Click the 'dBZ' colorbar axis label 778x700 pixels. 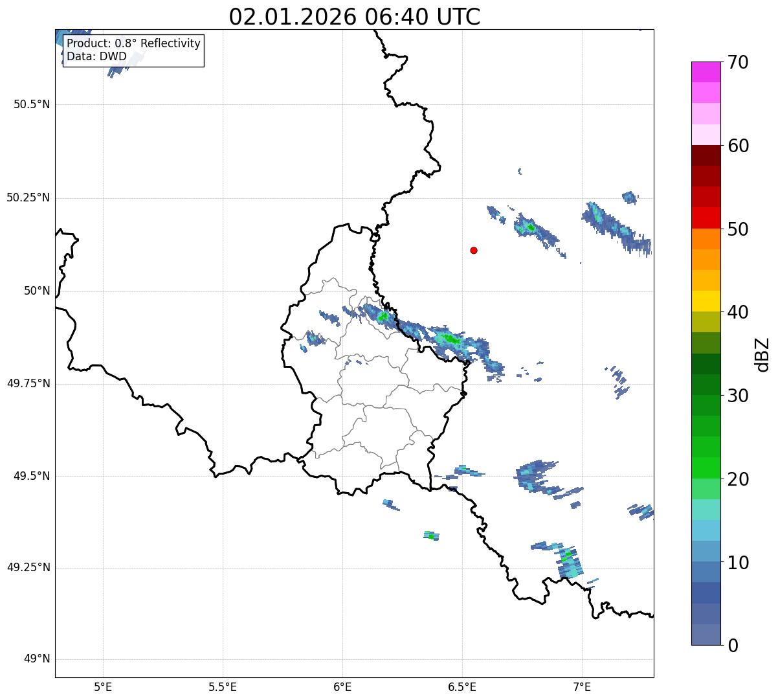pyautogui.click(x=762, y=354)
